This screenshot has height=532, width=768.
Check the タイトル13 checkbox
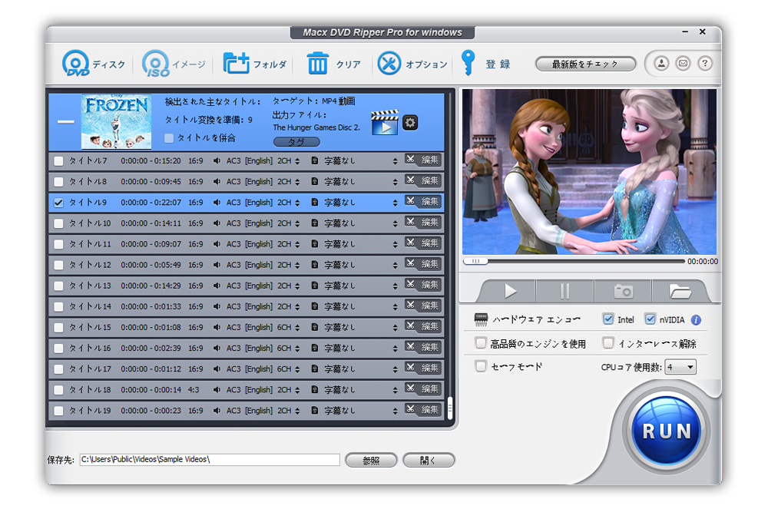(58, 286)
